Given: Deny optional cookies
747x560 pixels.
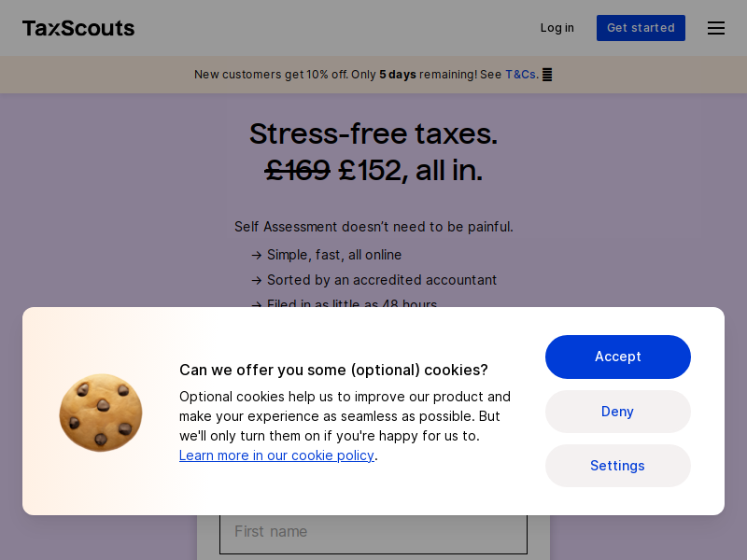Looking at the screenshot, I should [617, 412].
